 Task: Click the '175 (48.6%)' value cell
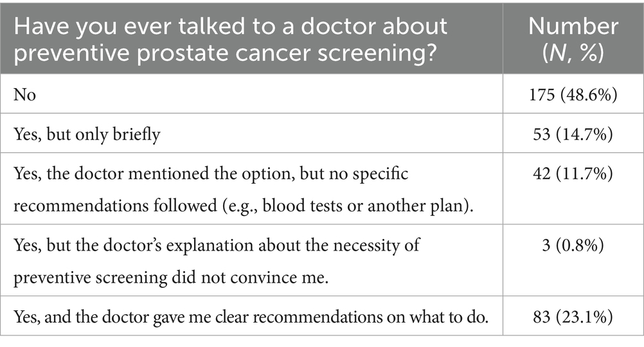pyautogui.click(x=573, y=95)
